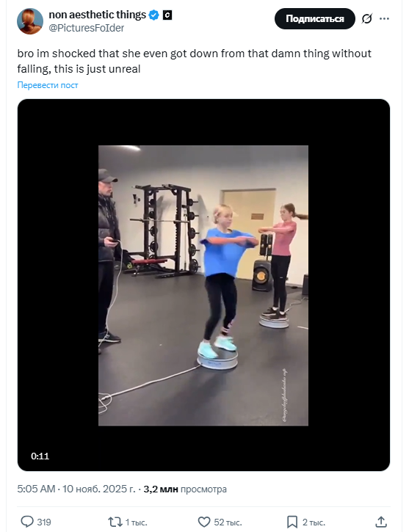The height and width of the screenshot is (532, 409).
Task: Open the non aesthetic things display name
Action: coord(98,15)
